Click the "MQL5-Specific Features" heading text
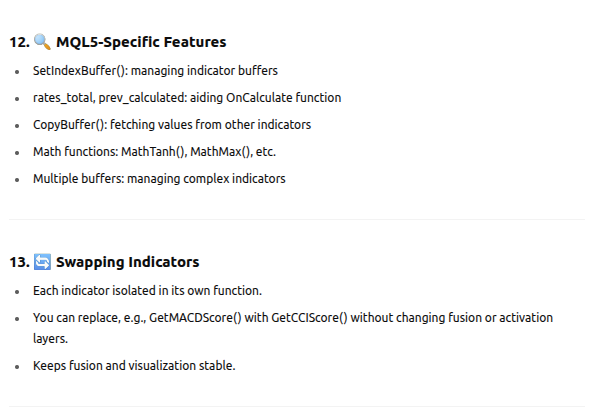 coord(141,43)
